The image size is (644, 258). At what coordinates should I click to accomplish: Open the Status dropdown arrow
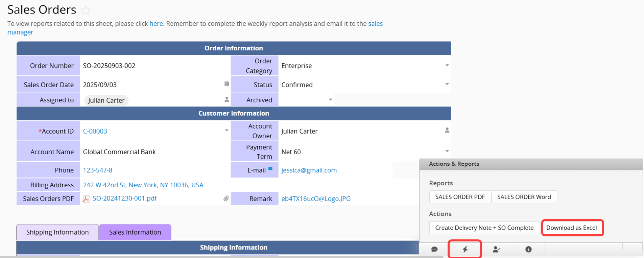[447, 84]
